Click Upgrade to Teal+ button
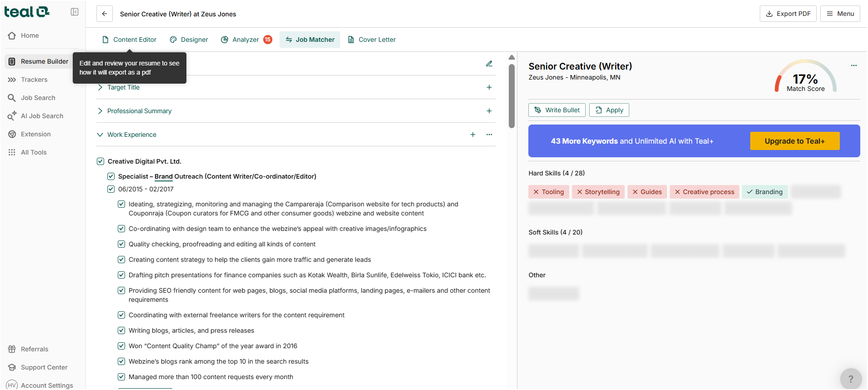This screenshot has width=868, height=390. click(795, 141)
